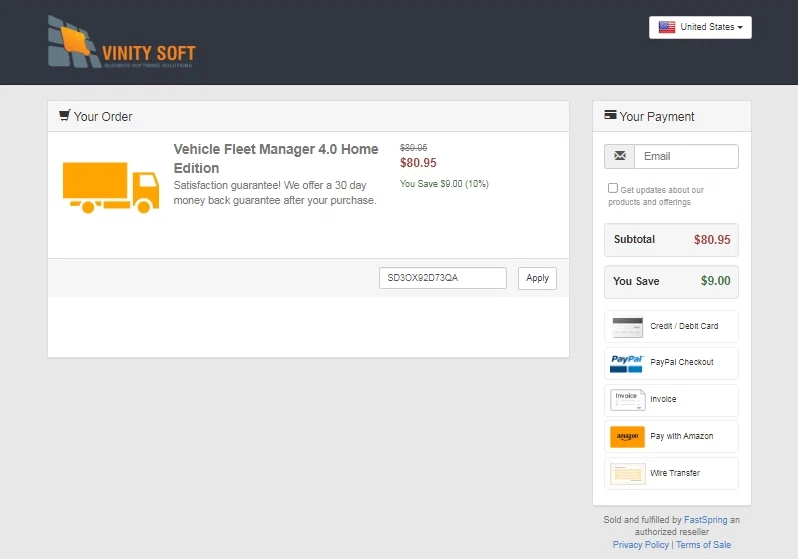Viewport: 798px width, 559px height.
Task: Click the PayPal logo icon
Action: 628,364
